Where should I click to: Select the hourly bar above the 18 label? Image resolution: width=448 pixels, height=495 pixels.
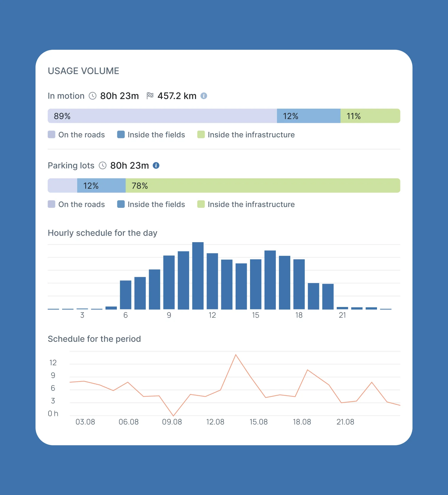(x=299, y=285)
